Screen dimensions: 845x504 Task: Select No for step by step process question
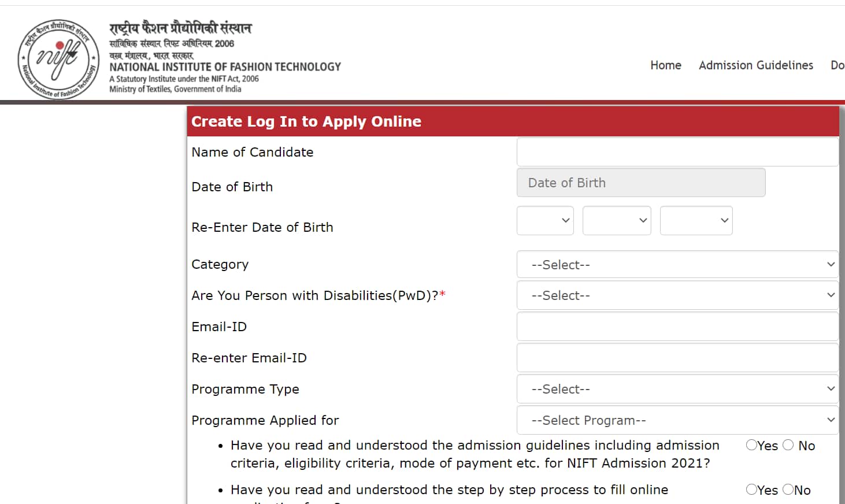tap(787, 490)
